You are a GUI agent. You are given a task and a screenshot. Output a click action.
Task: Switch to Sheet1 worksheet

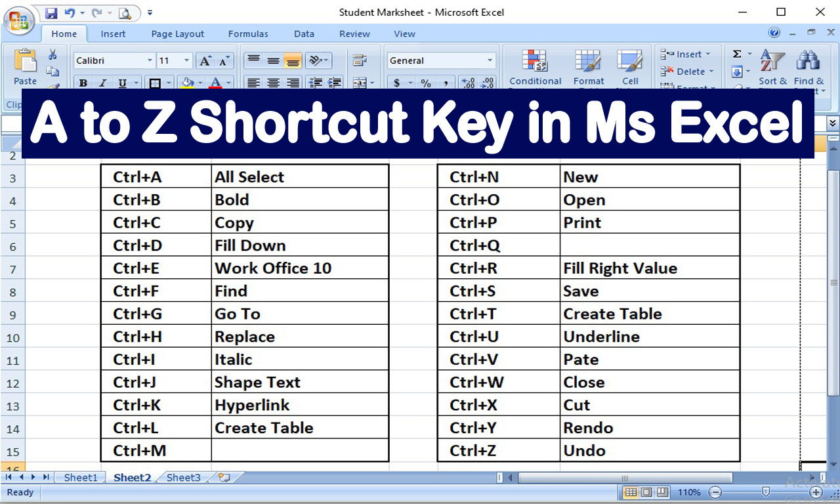pyautogui.click(x=80, y=478)
